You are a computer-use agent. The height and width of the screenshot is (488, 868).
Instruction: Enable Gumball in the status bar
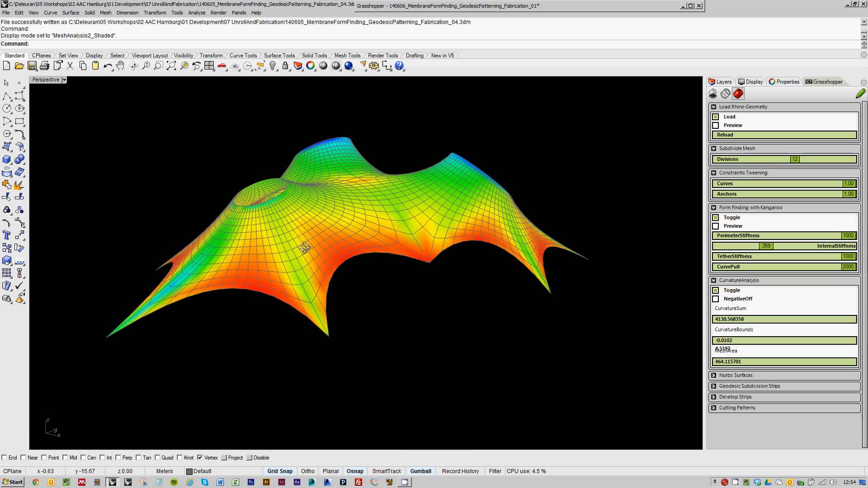(420, 471)
